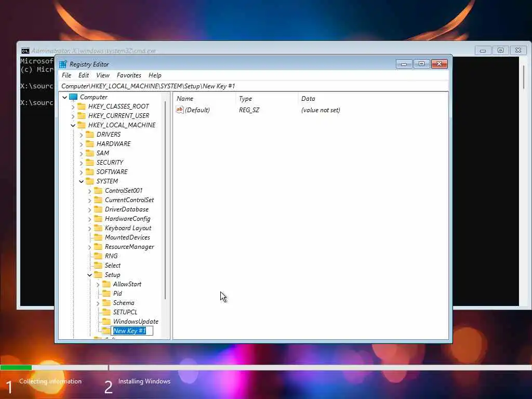Click the DriverDatabase folder icon

click(98, 209)
